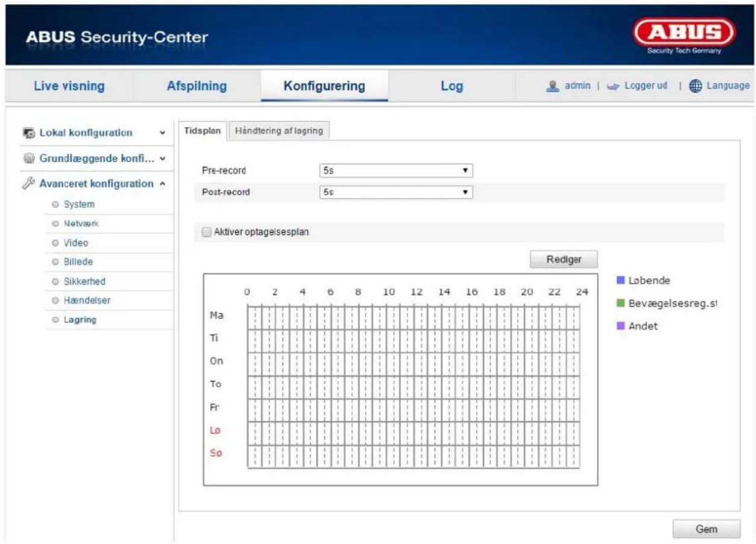Image resolution: width=756 pixels, height=544 pixels.
Task: Click the Post-record label text
Action: [225, 193]
